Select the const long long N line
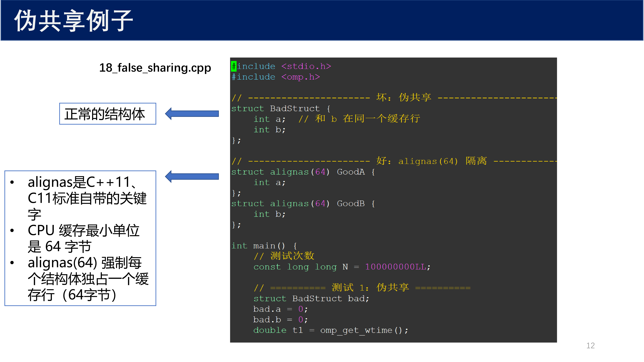Viewport: 644px width, 362px height. tap(342, 267)
